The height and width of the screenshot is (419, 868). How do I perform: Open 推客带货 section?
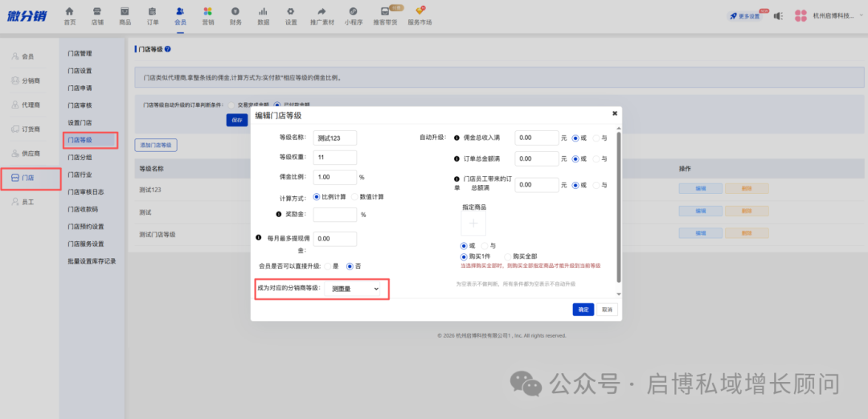coord(385,16)
